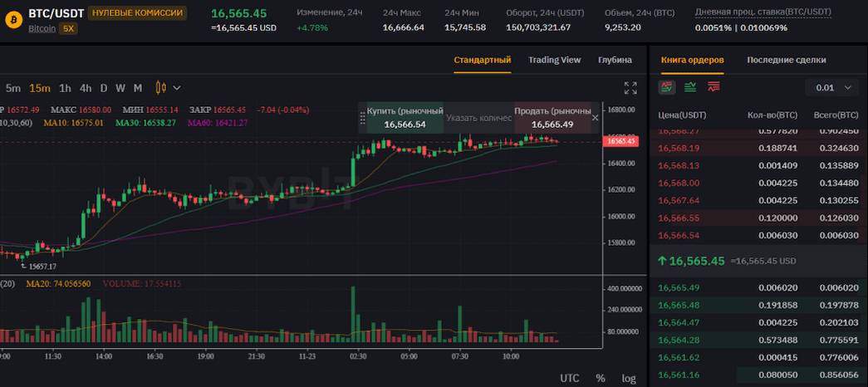Viewport: 868px width, 387px height.
Task: Expand chart to fullscreen mode
Action: coord(630,88)
